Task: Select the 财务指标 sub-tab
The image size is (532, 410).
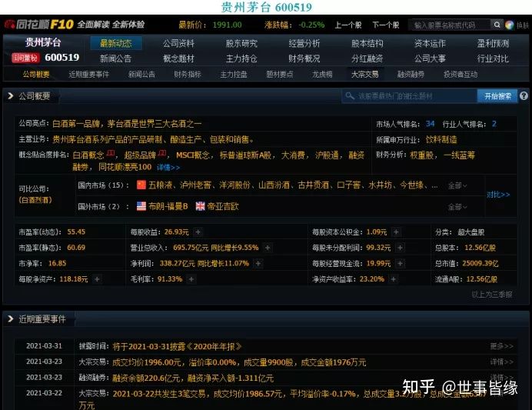Action: [x=188, y=75]
